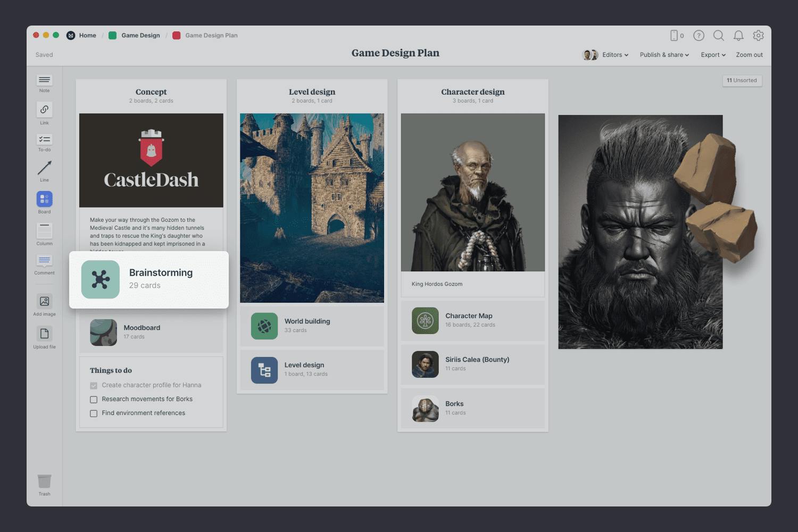Go to Home via the breadcrumb

tap(88, 35)
